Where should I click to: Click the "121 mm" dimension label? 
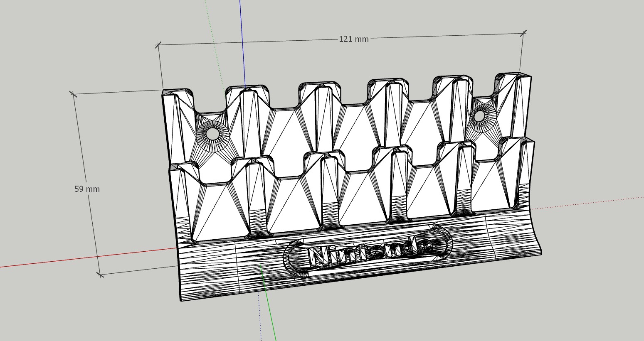coord(354,39)
